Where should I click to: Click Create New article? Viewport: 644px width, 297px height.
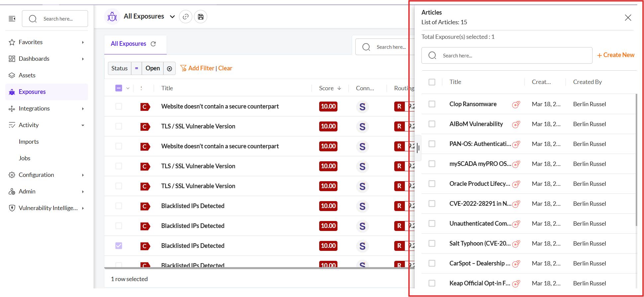(x=616, y=55)
